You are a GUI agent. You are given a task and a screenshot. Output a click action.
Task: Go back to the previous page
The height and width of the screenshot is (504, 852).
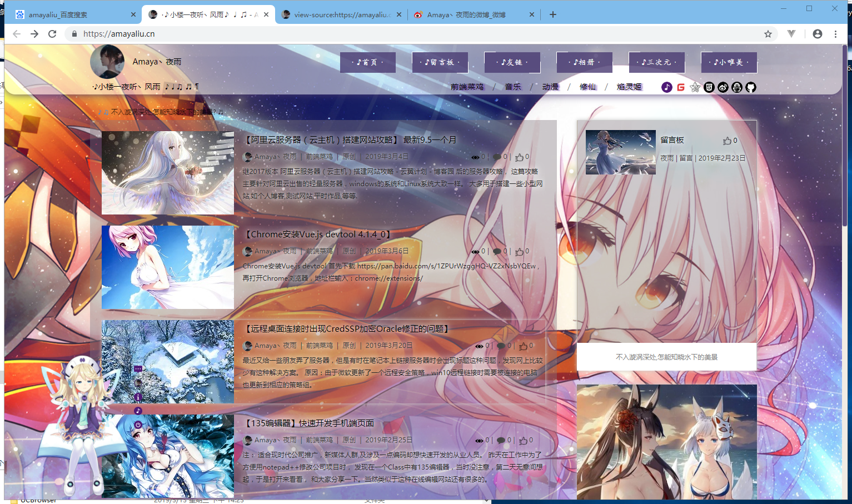(x=17, y=34)
